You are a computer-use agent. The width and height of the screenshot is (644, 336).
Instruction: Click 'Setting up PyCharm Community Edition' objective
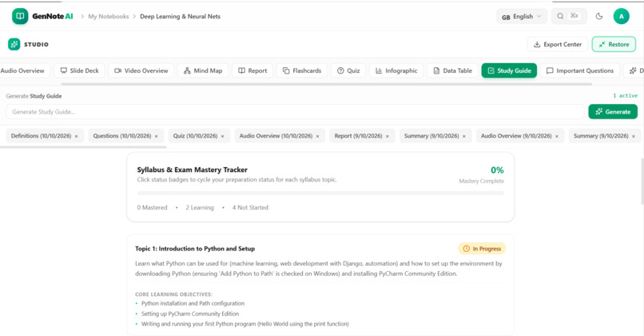(190, 314)
